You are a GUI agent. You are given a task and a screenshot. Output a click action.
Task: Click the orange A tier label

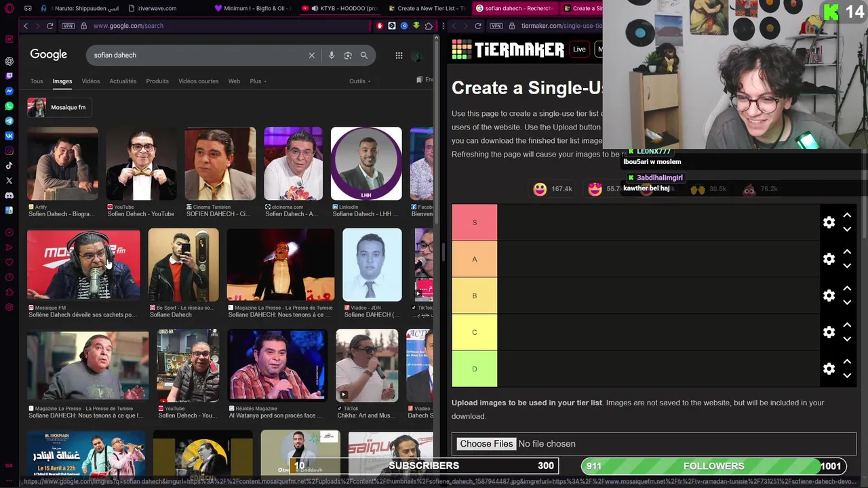475,259
